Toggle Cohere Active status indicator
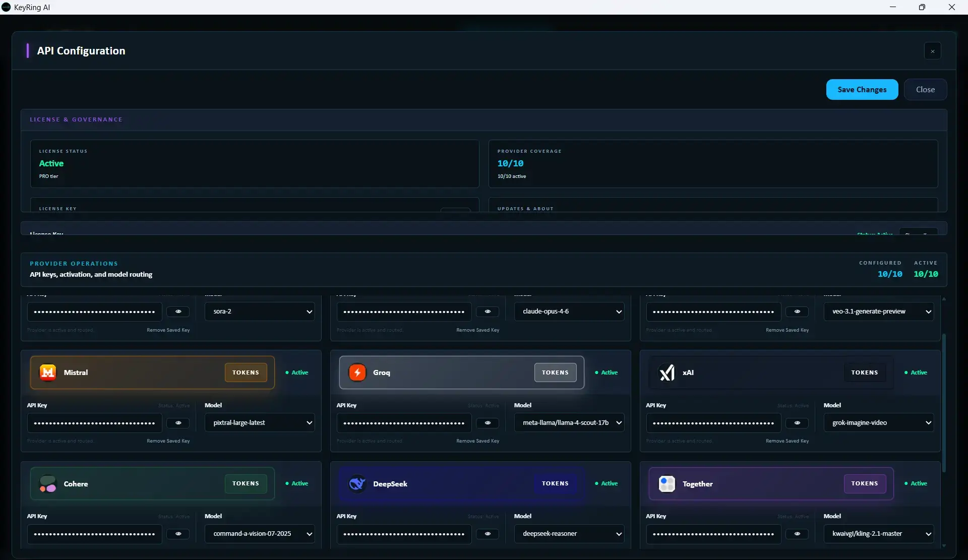This screenshot has width=968, height=560. pyautogui.click(x=297, y=484)
